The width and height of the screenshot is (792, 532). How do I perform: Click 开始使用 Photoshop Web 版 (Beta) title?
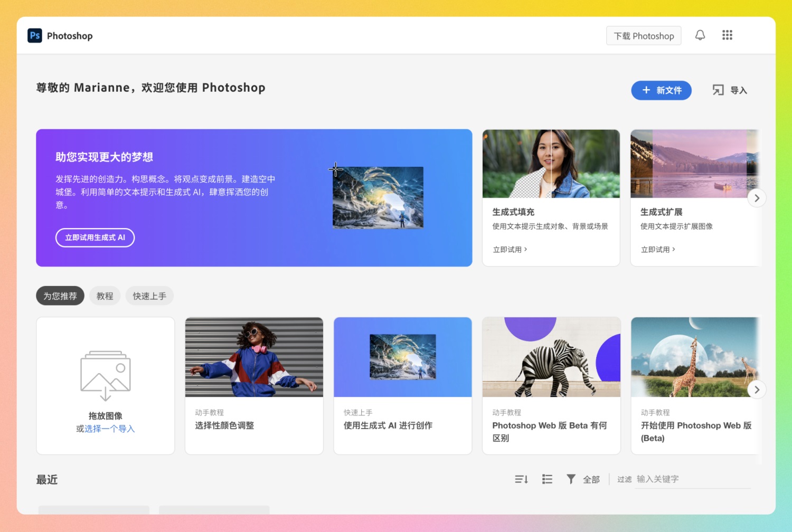[696, 432]
